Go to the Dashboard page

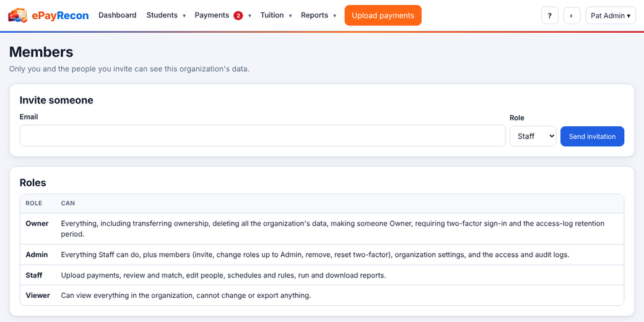pos(118,15)
